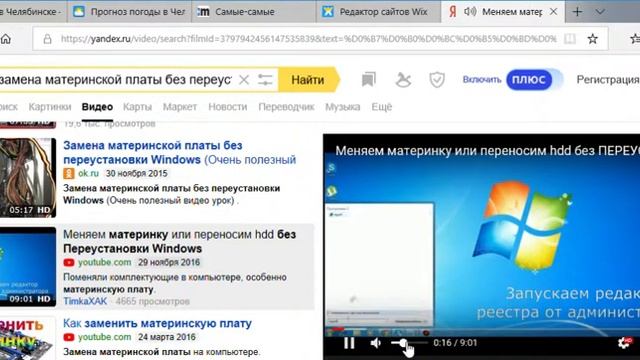
Task: Open search filter settings icon
Action: (265, 80)
